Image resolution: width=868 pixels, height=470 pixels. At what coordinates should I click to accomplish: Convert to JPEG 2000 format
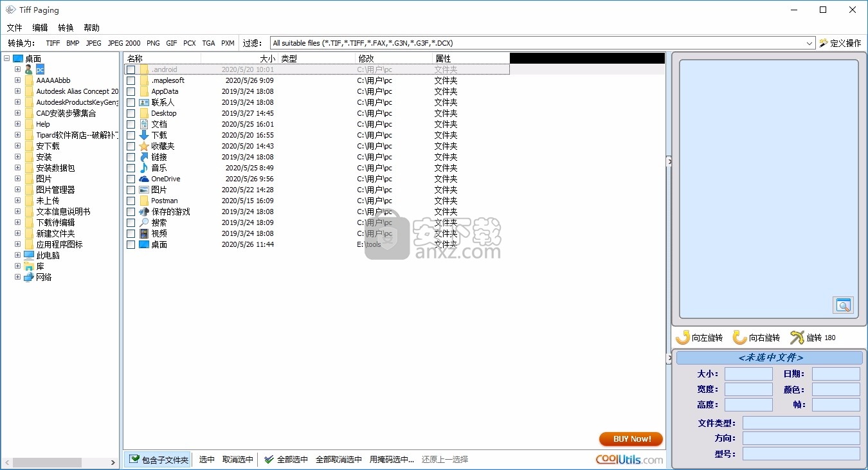click(124, 43)
